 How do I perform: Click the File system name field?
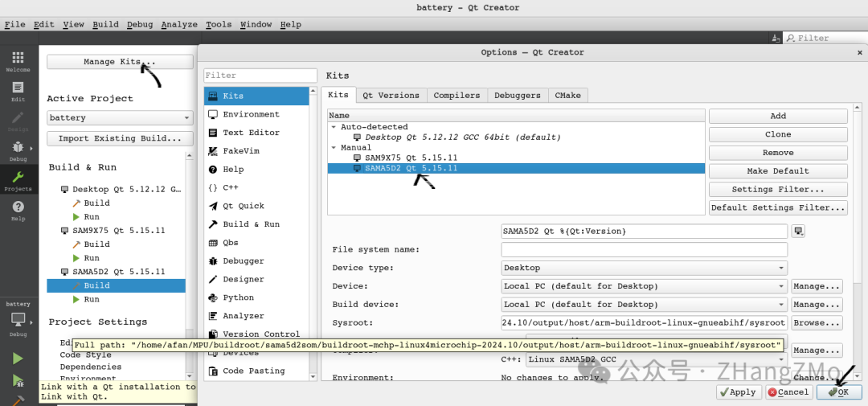tap(645, 250)
